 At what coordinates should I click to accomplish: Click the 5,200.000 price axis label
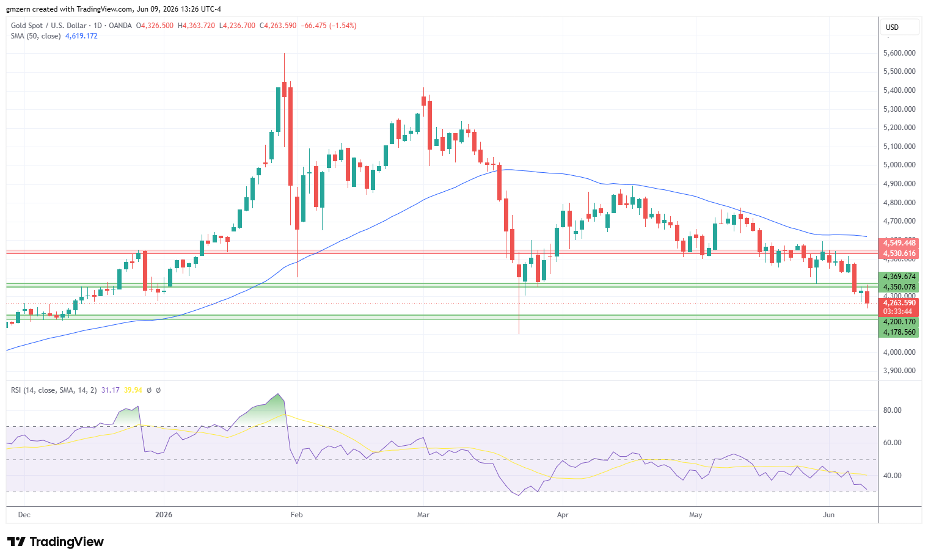pos(899,128)
